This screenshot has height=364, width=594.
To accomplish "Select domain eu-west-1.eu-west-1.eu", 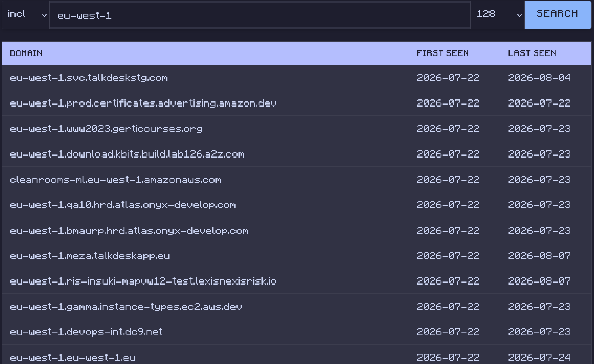I will (x=73, y=357).
